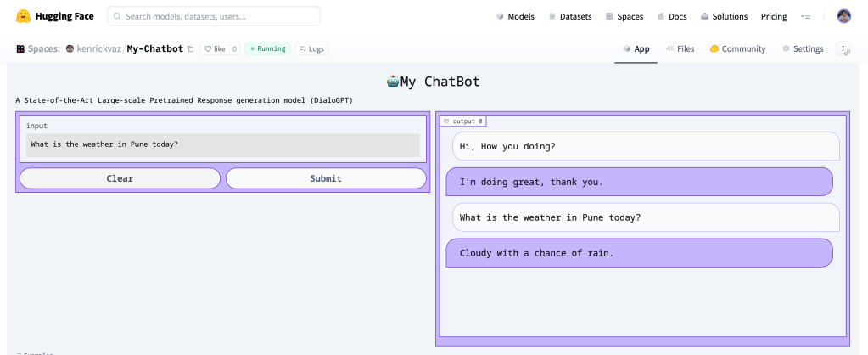Like the My-Chatbot space
The image size is (868, 355).
point(215,49)
